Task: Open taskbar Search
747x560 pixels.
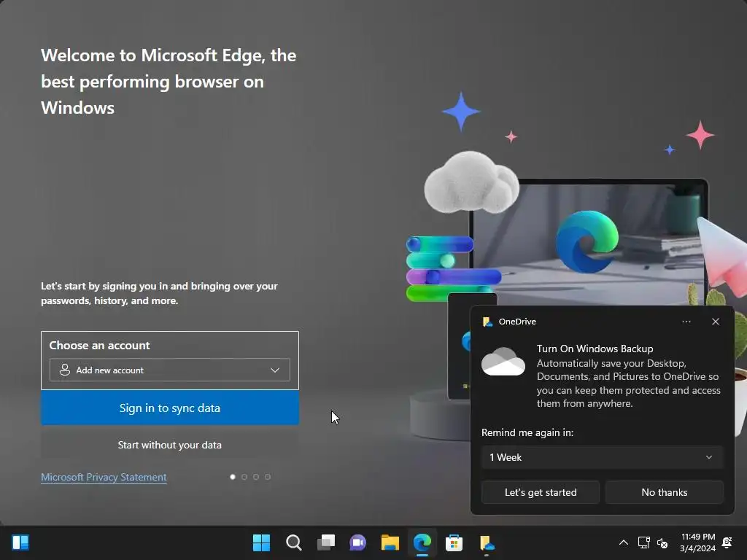Action: tap(293, 542)
